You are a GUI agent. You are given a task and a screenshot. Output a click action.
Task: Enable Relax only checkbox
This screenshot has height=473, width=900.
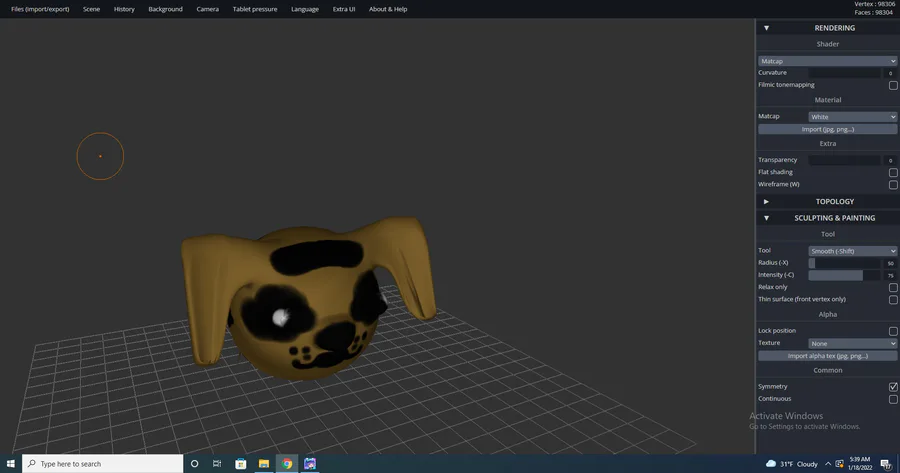[893, 288]
